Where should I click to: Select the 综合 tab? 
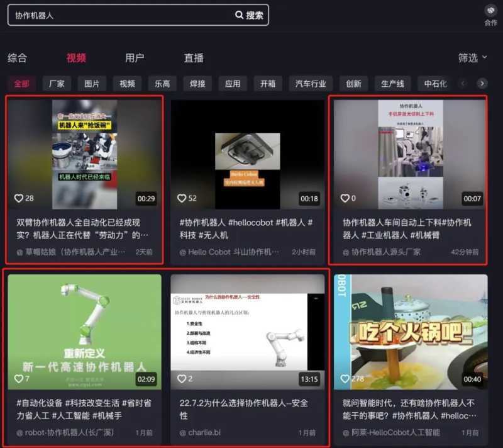pyautogui.click(x=18, y=57)
